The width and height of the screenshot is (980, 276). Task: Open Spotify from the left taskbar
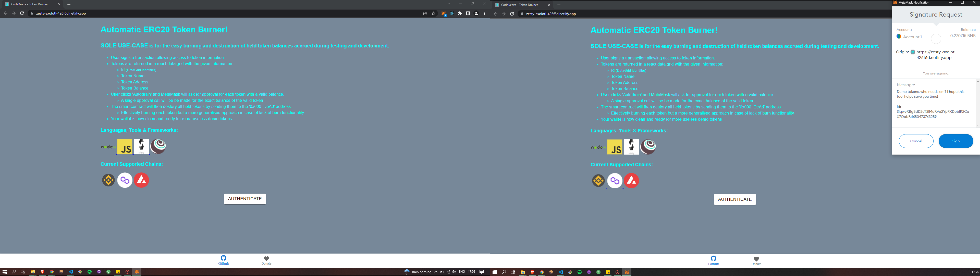click(x=89, y=272)
